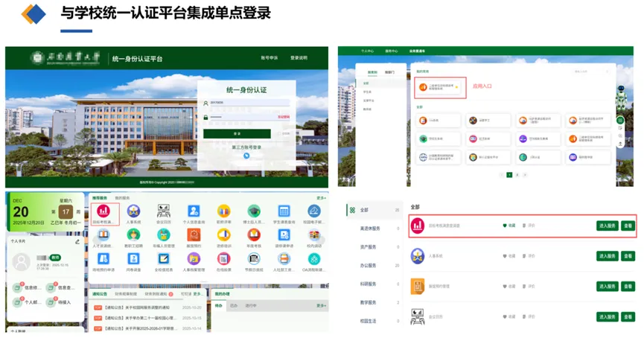Screen dimensions: 644x338
Task: Switch to the 已办 tab
Action: tap(234, 305)
